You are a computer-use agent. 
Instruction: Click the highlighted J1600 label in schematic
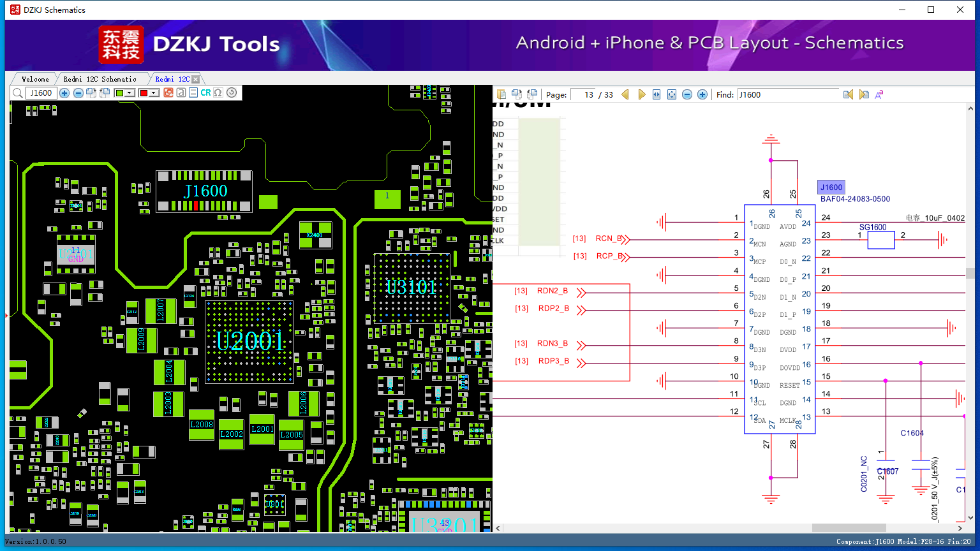(x=831, y=187)
